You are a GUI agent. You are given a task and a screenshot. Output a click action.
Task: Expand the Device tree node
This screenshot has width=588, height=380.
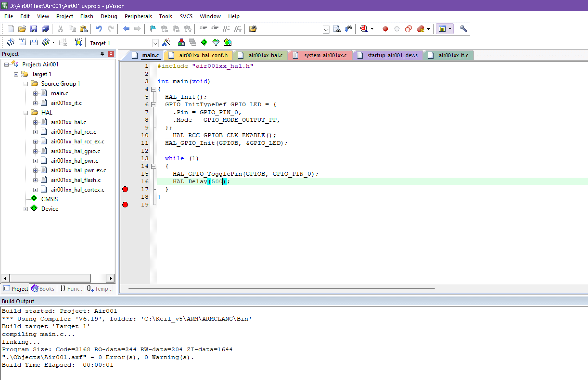(26, 209)
